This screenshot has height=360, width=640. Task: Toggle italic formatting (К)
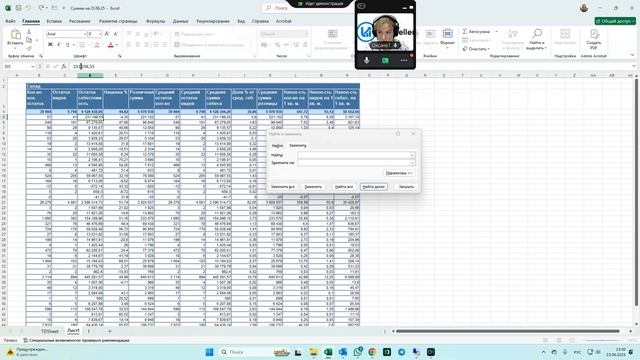[x=59, y=44]
